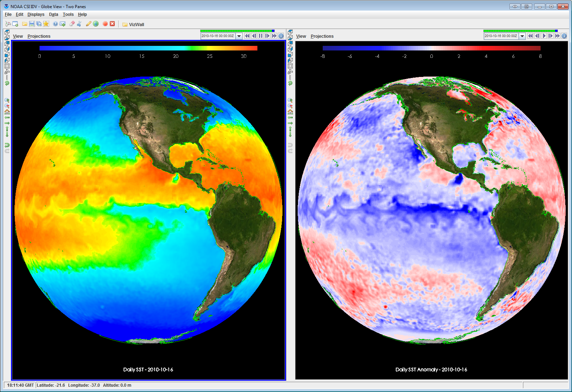This screenshot has width=572, height=392.
Task: Open right pane animation properties info icon
Action: [564, 36]
